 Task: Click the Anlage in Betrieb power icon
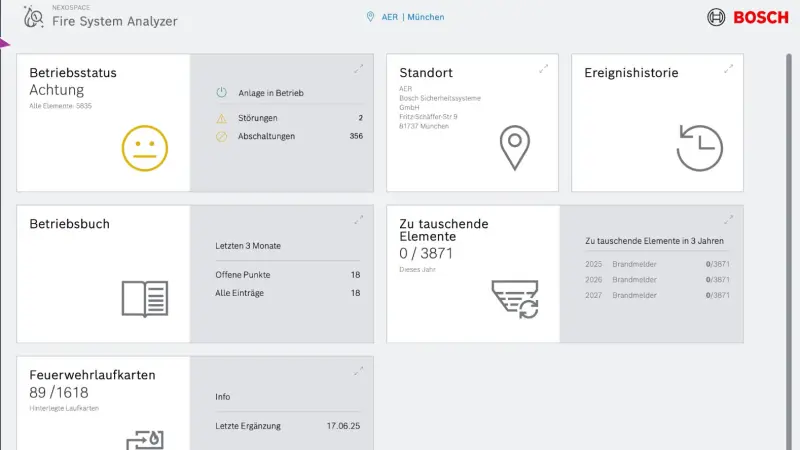point(222,93)
